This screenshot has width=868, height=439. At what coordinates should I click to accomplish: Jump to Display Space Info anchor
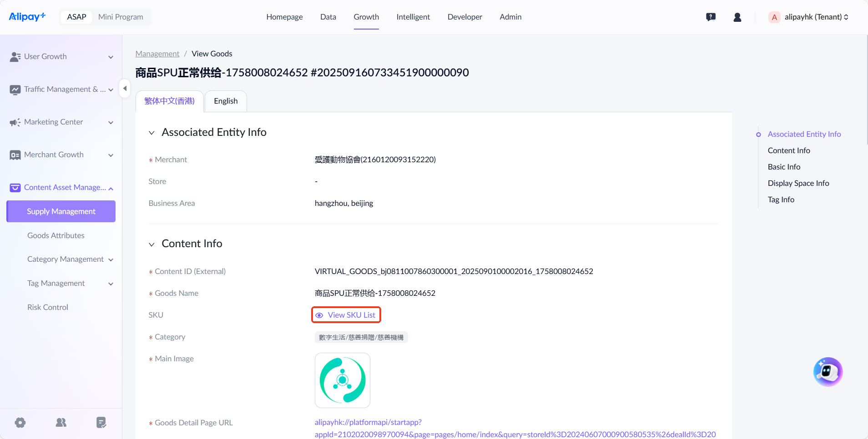pos(798,183)
